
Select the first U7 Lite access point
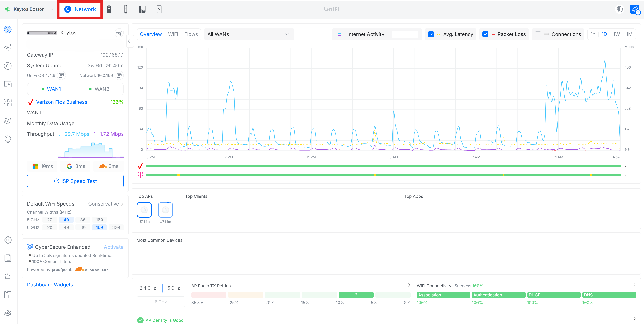[x=144, y=210]
